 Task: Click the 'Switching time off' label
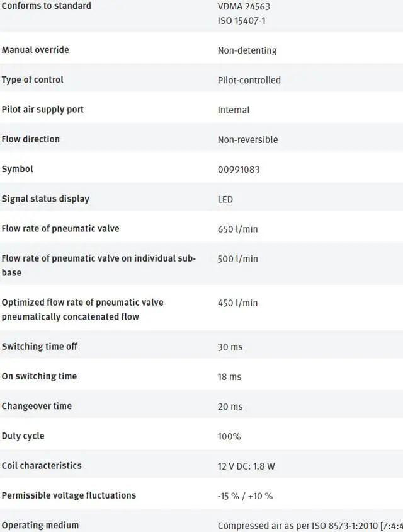tap(40, 347)
